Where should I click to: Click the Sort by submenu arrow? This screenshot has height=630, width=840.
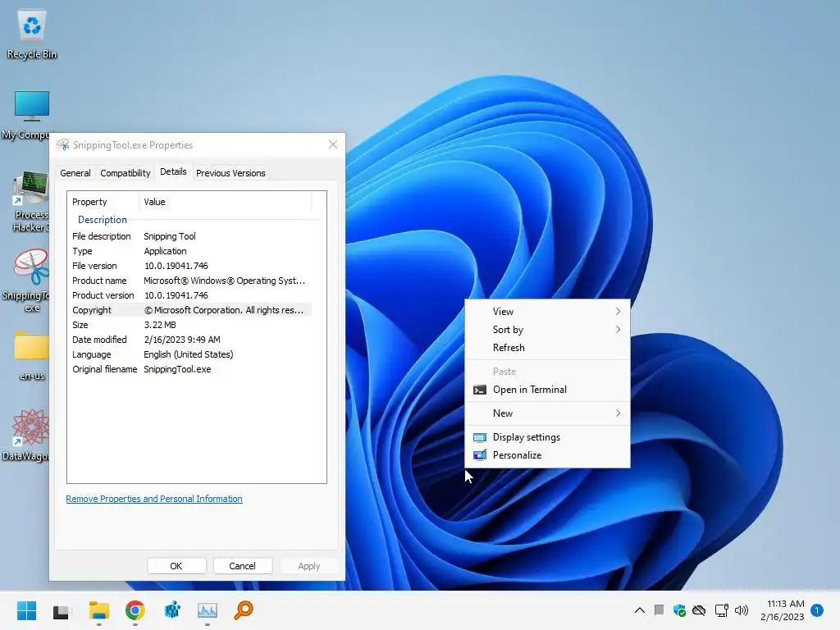click(619, 330)
